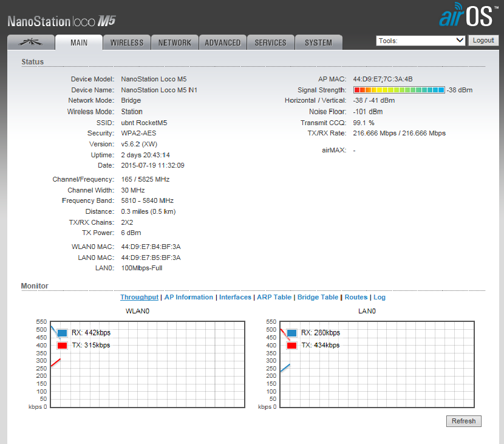The image size is (504, 444).
Task: Click the TX/RX Chains value 2X2
Action: tap(127, 222)
